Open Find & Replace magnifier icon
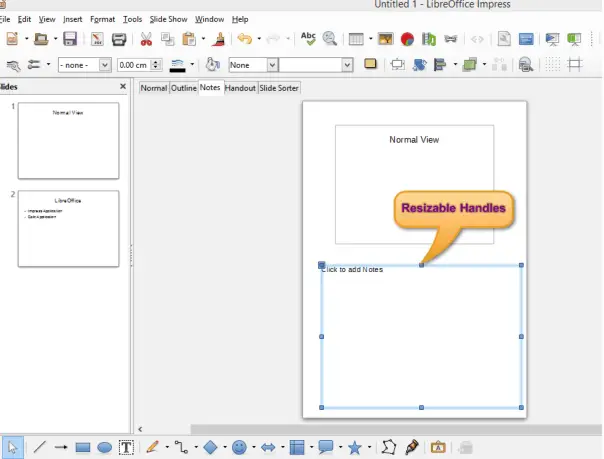 (x=330, y=39)
